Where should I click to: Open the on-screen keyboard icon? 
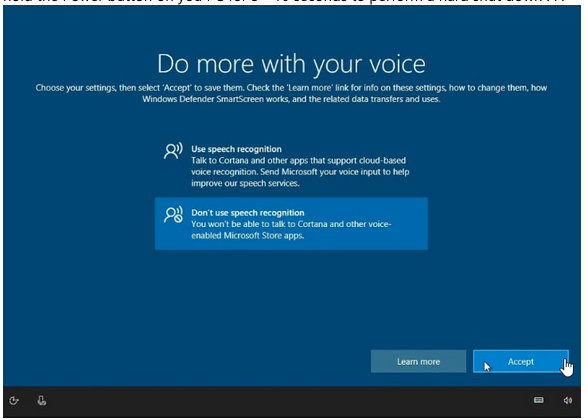(x=538, y=400)
